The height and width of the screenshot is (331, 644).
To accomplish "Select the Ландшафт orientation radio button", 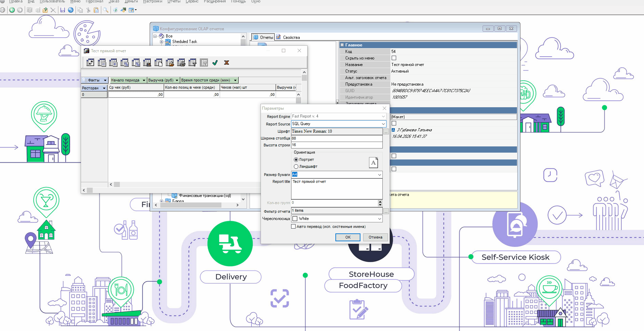I will click(x=296, y=166).
